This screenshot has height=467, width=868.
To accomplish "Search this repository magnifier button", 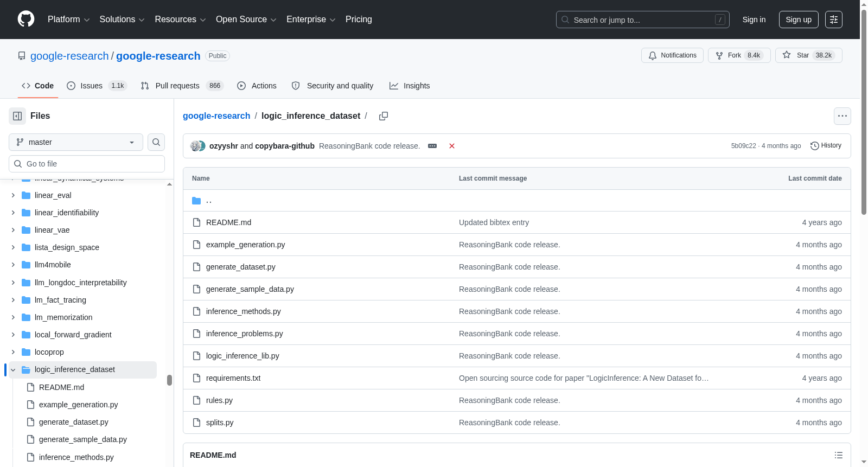I will click(156, 142).
